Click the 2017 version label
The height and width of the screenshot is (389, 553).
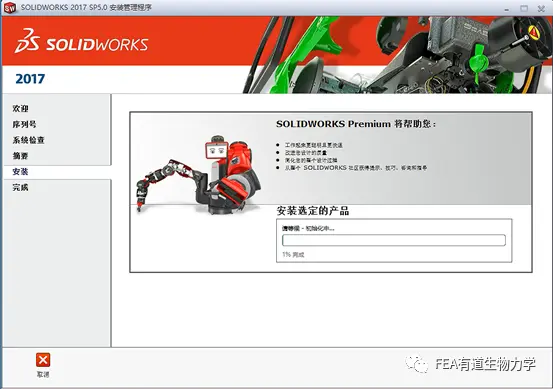[30, 79]
